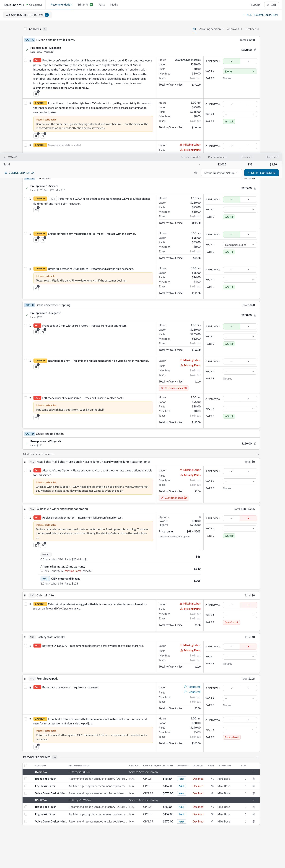Image resolution: width=285 pixels, height=868 pixels.
Task: Check the box for the CV axle boot recommendation
Action: (26, 103)
